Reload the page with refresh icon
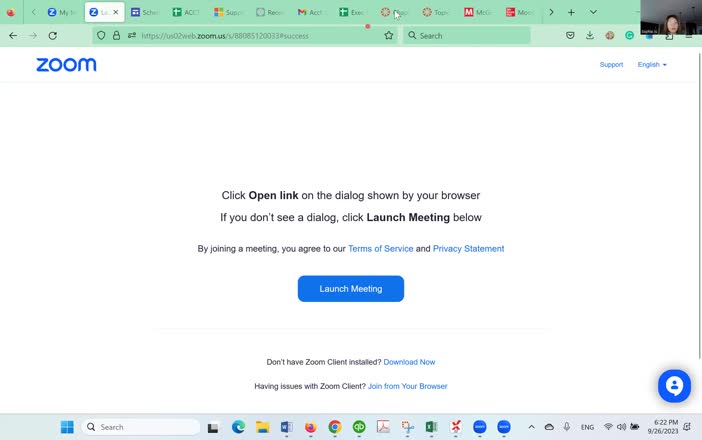The image size is (702, 440). pos(53,35)
